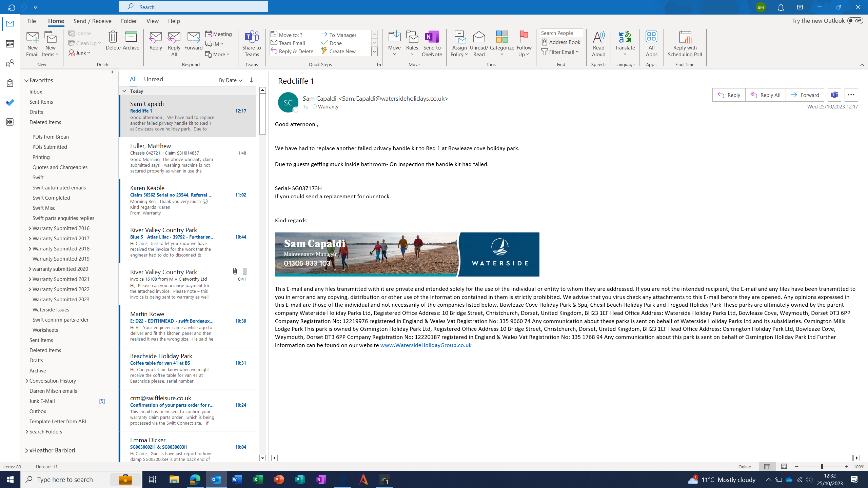Open the Folder ribbon tab
Image resolution: width=868 pixels, height=488 pixels.
(x=129, y=21)
